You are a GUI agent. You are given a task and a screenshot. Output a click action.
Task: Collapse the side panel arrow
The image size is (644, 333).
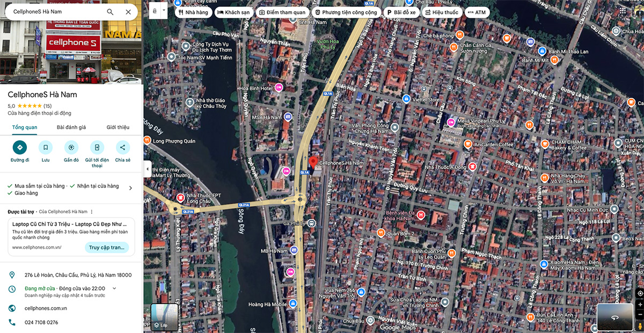click(147, 169)
